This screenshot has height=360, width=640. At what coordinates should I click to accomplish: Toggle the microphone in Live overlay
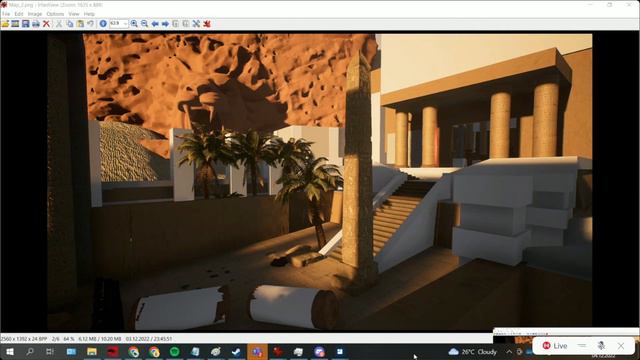click(x=601, y=346)
